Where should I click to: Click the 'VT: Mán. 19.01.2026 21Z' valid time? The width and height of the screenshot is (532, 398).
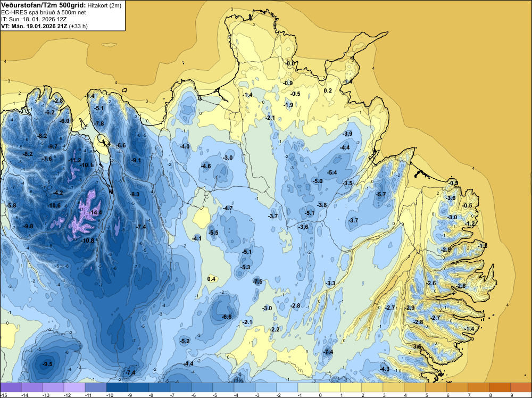[x=34, y=26]
